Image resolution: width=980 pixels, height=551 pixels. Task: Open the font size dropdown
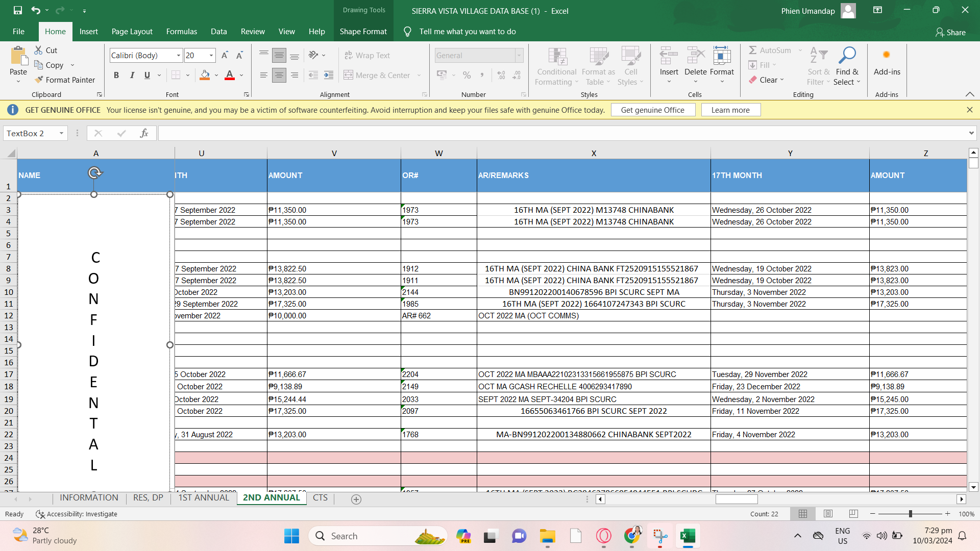[x=211, y=55]
